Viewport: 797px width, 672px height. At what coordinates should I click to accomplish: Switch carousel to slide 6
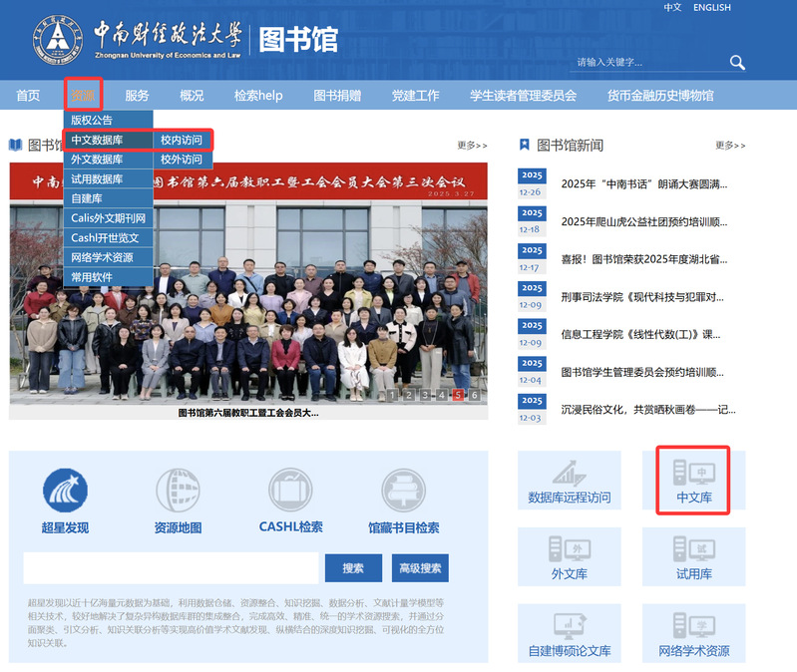(x=475, y=395)
